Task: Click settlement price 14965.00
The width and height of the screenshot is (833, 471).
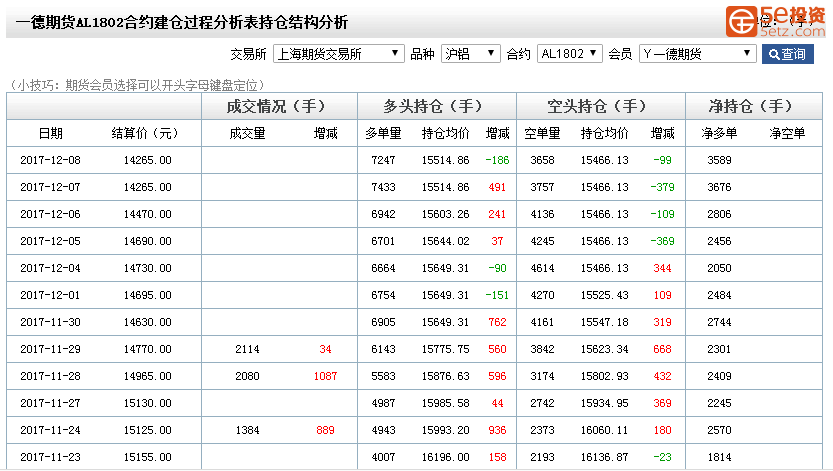Action: 147,376
